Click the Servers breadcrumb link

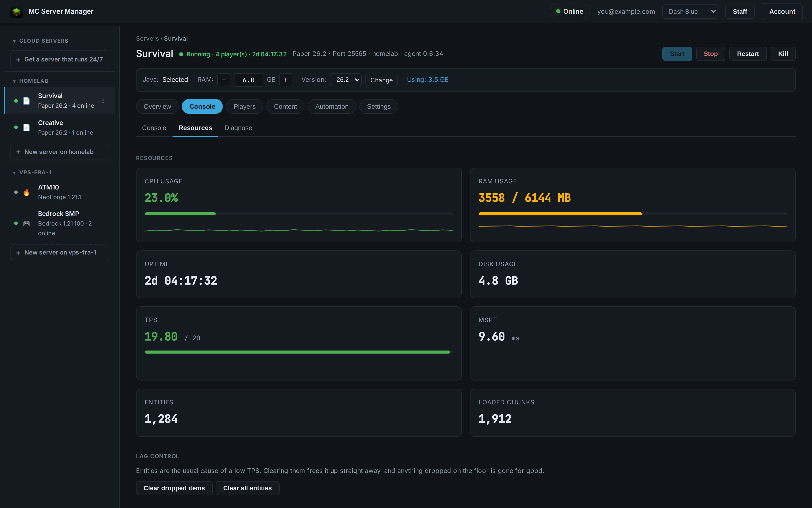pyautogui.click(x=147, y=39)
